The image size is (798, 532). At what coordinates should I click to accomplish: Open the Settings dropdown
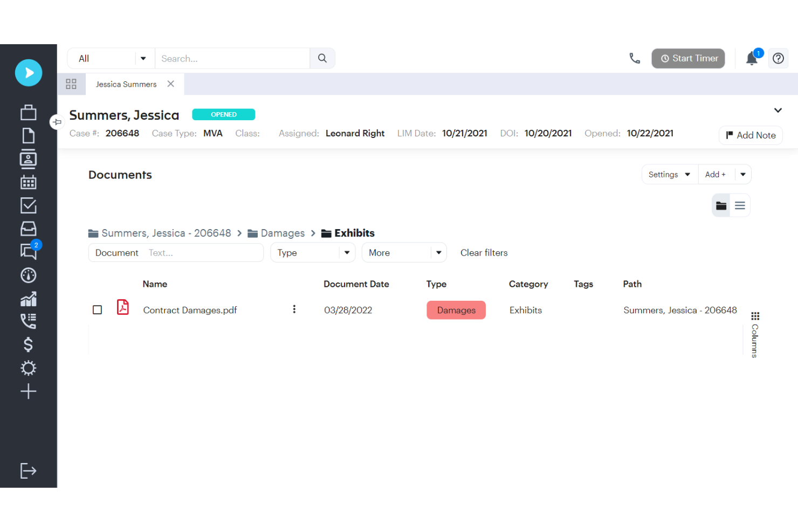point(670,175)
